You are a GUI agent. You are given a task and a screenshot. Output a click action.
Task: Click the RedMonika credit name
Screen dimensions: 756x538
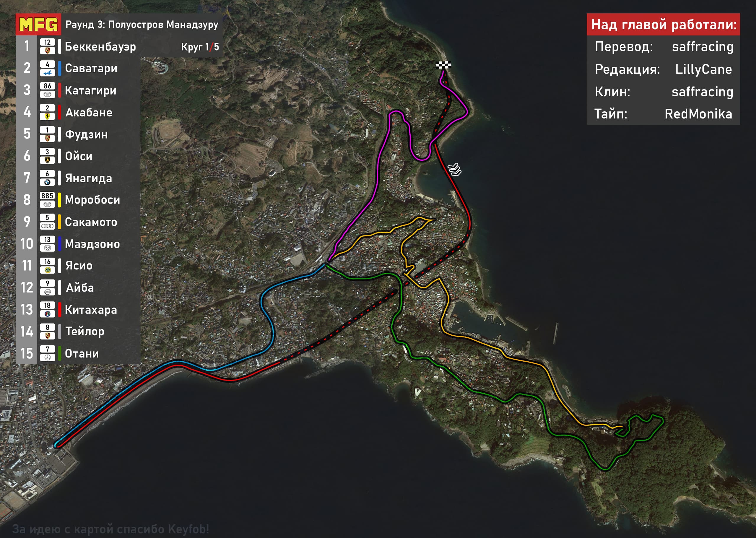(x=698, y=114)
